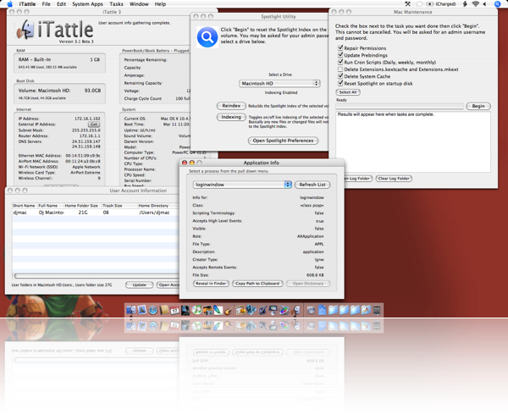Open the Trash at the dock's end
This screenshot has height=420, width=508.
[x=376, y=311]
